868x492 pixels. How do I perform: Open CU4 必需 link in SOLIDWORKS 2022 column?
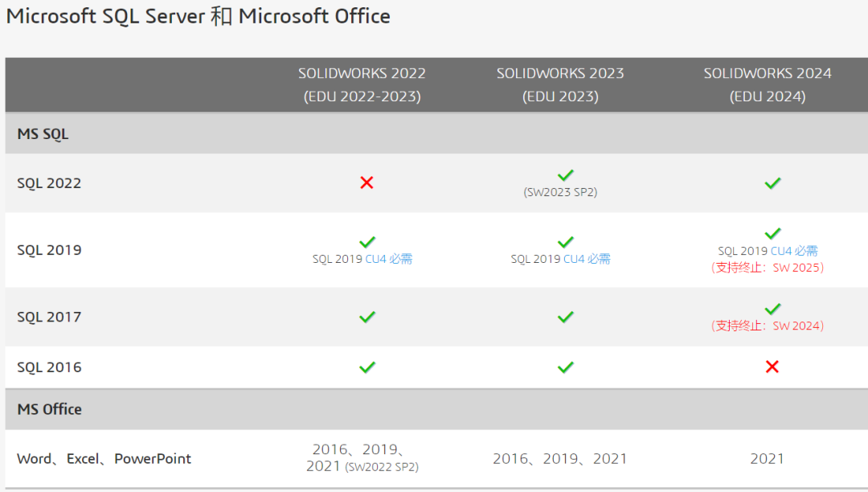(x=389, y=259)
